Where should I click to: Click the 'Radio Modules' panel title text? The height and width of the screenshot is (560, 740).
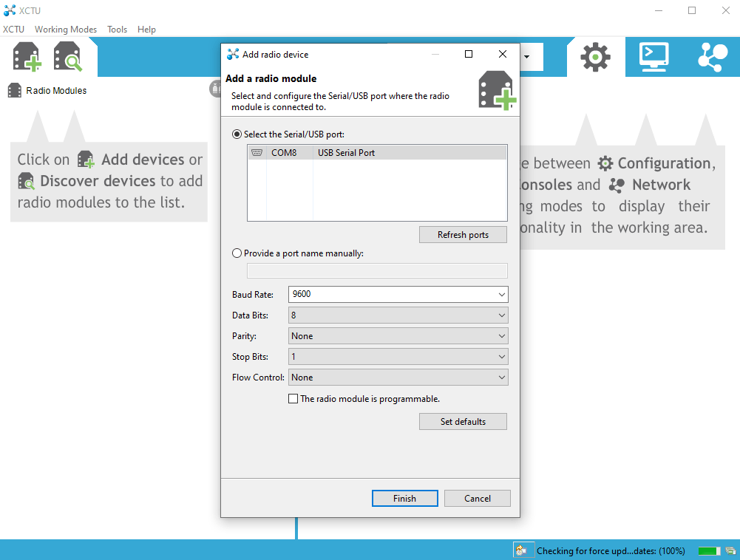[x=56, y=91]
